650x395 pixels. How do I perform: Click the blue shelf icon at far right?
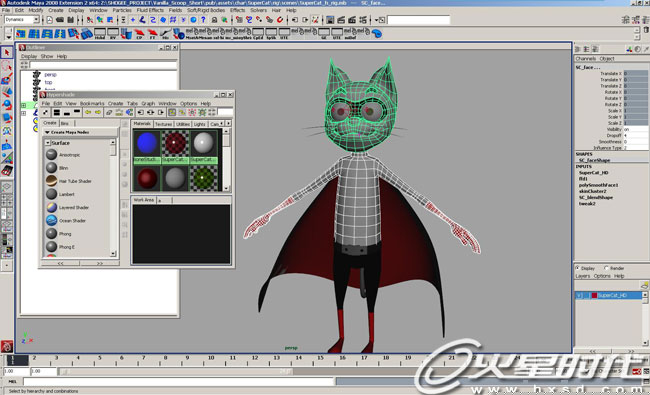click(x=376, y=34)
